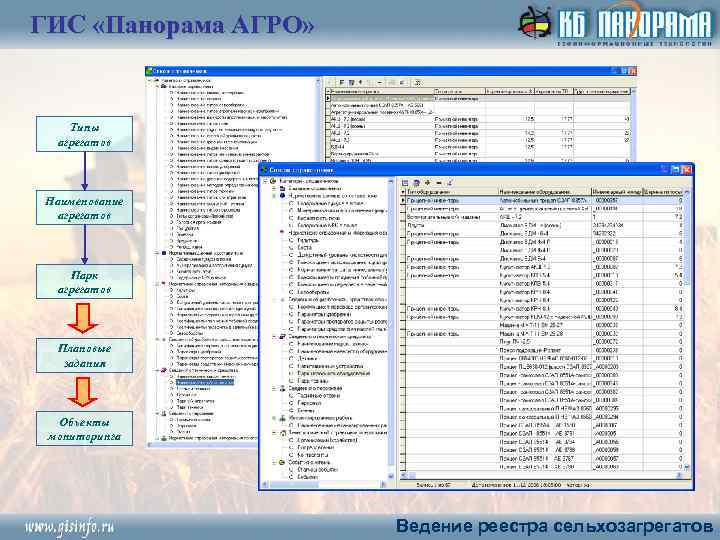
Task: Click the front tree horizontal scrollbar
Action: 324,484
